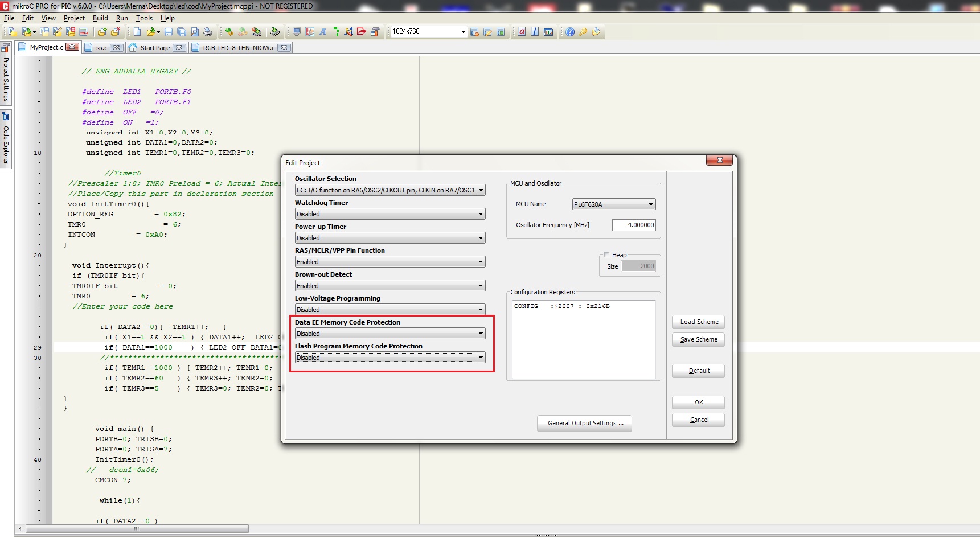
Task: Click the Cancel button
Action: pyautogui.click(x=699, y=420)
